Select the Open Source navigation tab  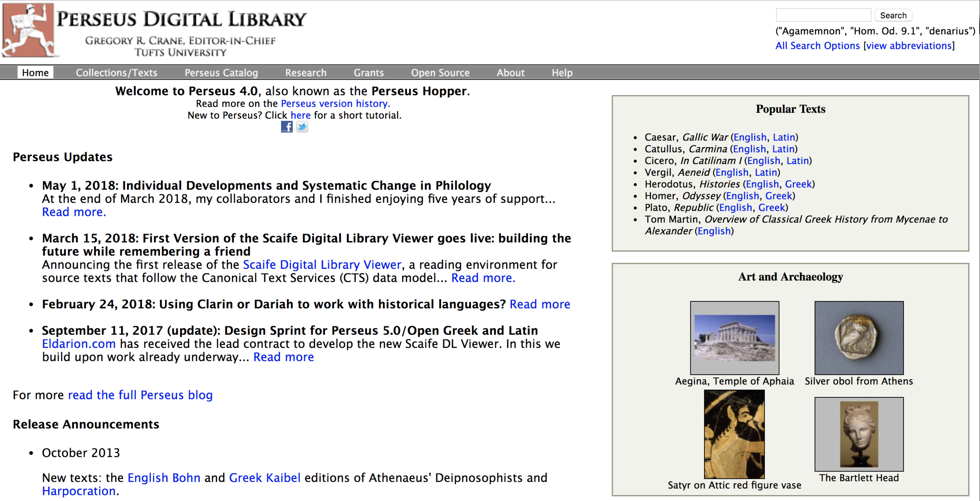tap(440, 73)
